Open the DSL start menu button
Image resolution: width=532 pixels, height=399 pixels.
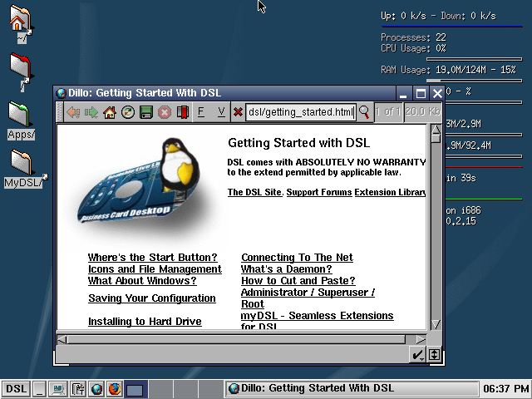[x=16, y=388]
